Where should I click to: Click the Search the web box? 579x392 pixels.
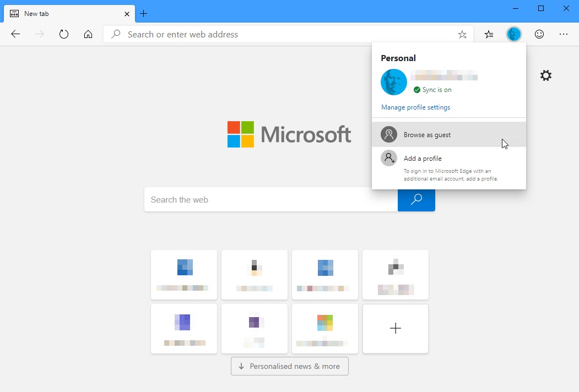pyautogui.click(x=271, y=199)
